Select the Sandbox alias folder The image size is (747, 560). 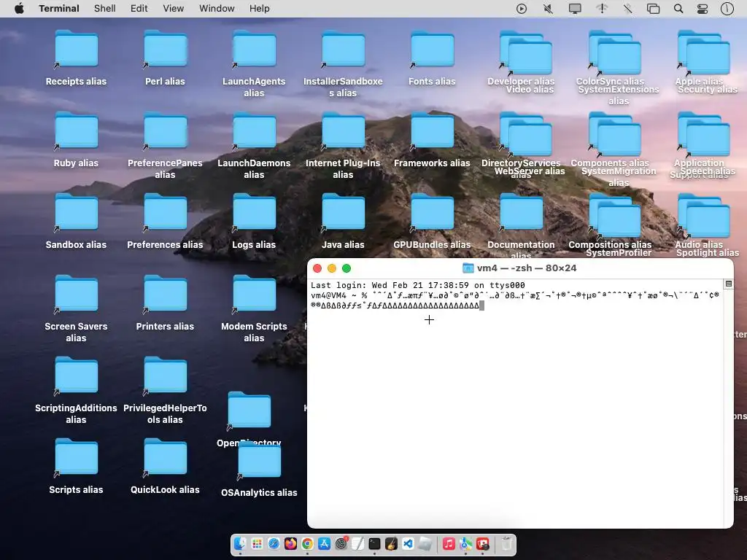click(x=76, y=212)
